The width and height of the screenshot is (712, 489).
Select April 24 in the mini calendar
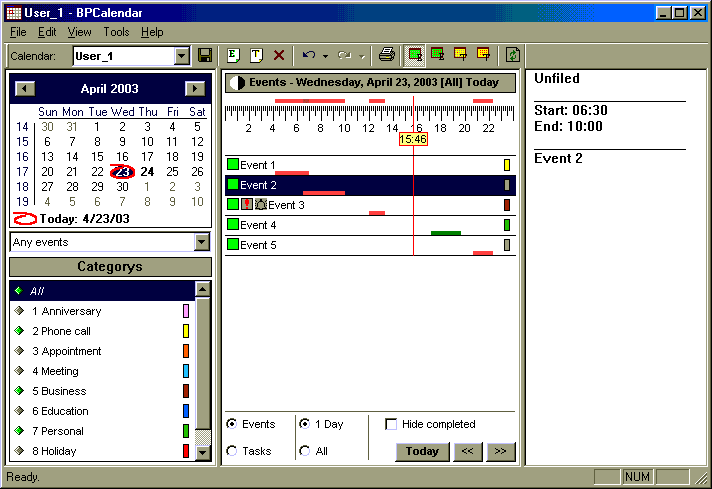pos(147,172)
